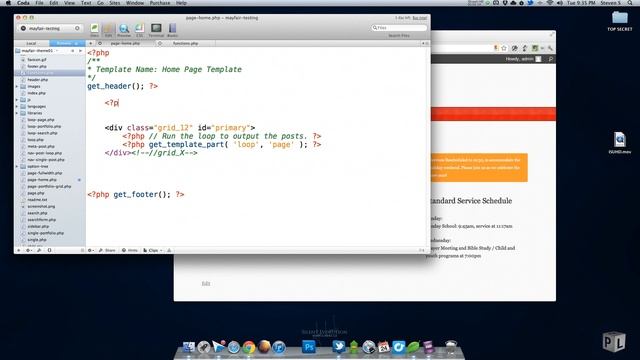
Task: Open Finder from the Dock
Action: click(x=189, y=347)
